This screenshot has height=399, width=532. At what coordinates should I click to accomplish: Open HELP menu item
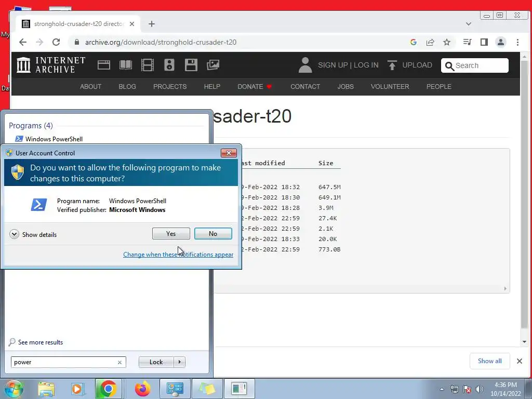[212, 87]
